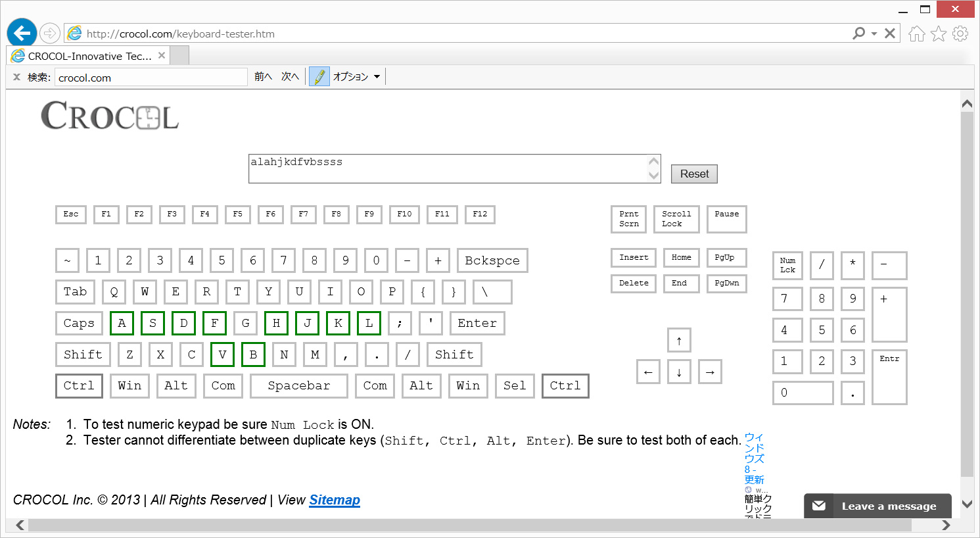Click into the keyboard test text area
Viewport: 980px width, 538px height.
click(x=448, y=168)
